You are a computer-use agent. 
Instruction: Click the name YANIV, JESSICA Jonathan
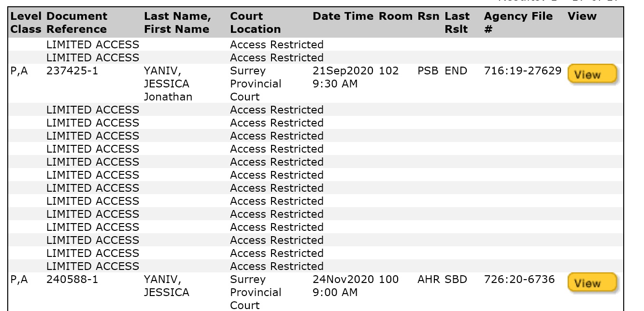tap(168, 84)
